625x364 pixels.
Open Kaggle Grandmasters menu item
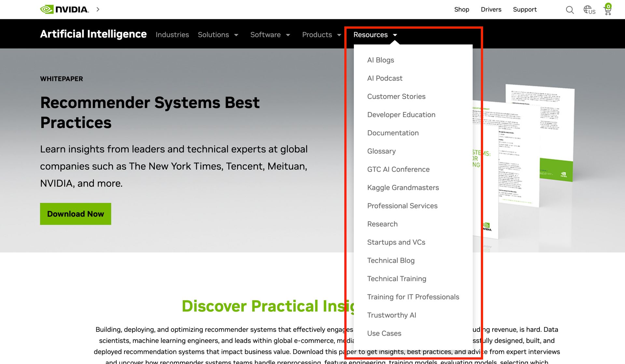[x=403, y=188]
